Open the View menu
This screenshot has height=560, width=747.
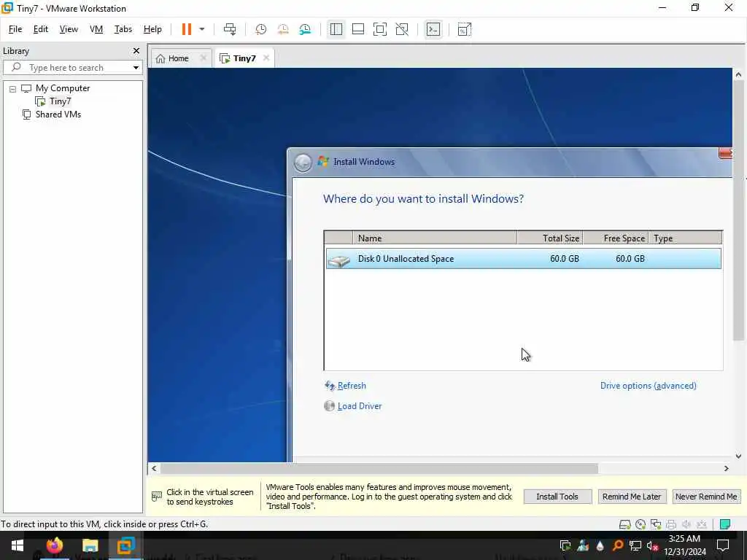(69, 29)
